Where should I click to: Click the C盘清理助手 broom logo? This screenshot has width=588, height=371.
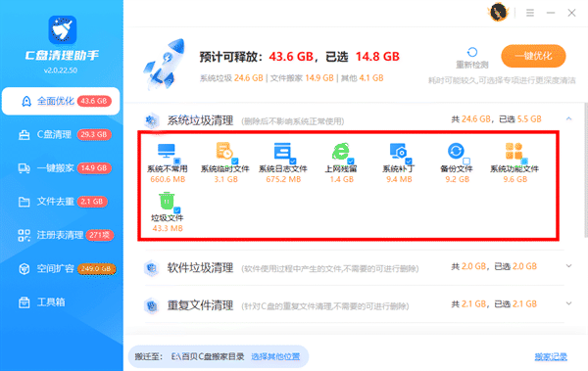tap(63, 30)
